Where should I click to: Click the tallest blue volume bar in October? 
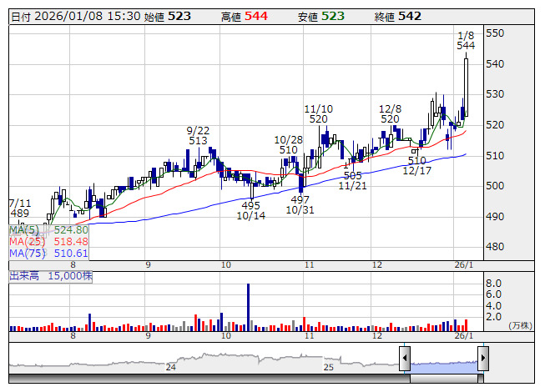[248, 304]
